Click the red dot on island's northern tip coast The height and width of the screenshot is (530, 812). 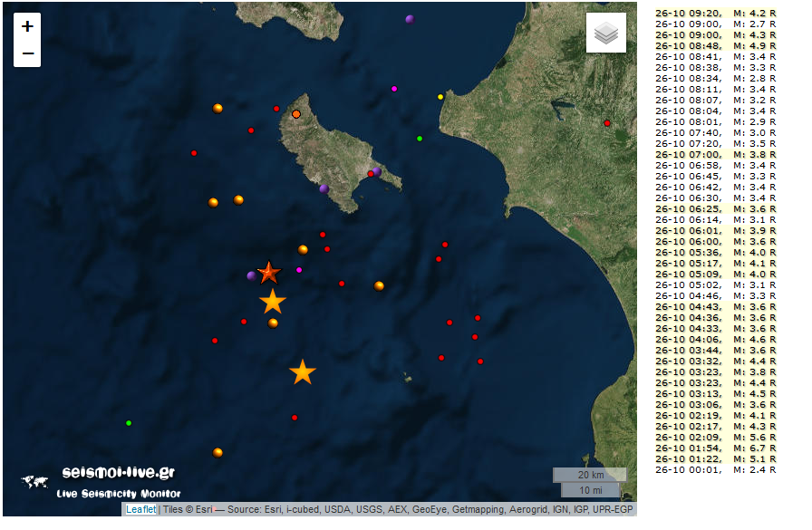click(x=276, y=109)
